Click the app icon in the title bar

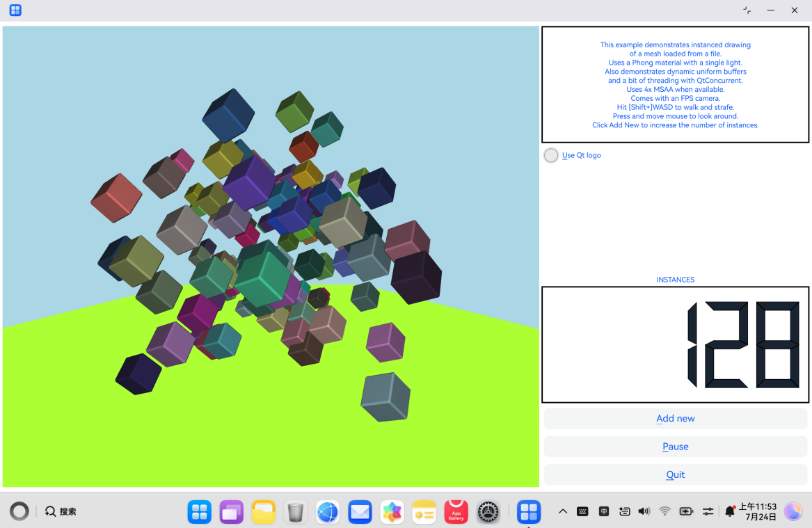pos(15,10)
